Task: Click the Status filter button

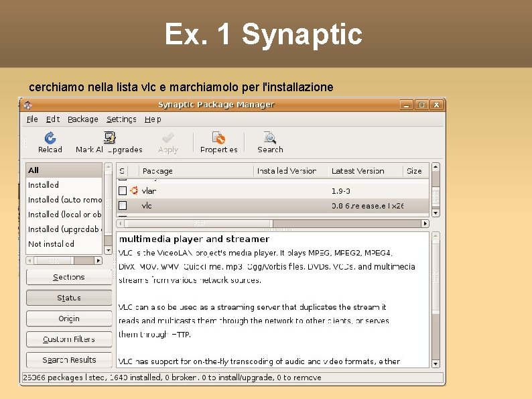Action: 69,298
